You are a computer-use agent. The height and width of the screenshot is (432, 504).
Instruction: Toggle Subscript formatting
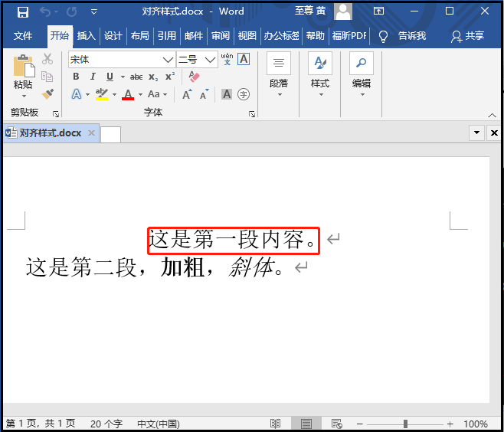pos(153,77)
